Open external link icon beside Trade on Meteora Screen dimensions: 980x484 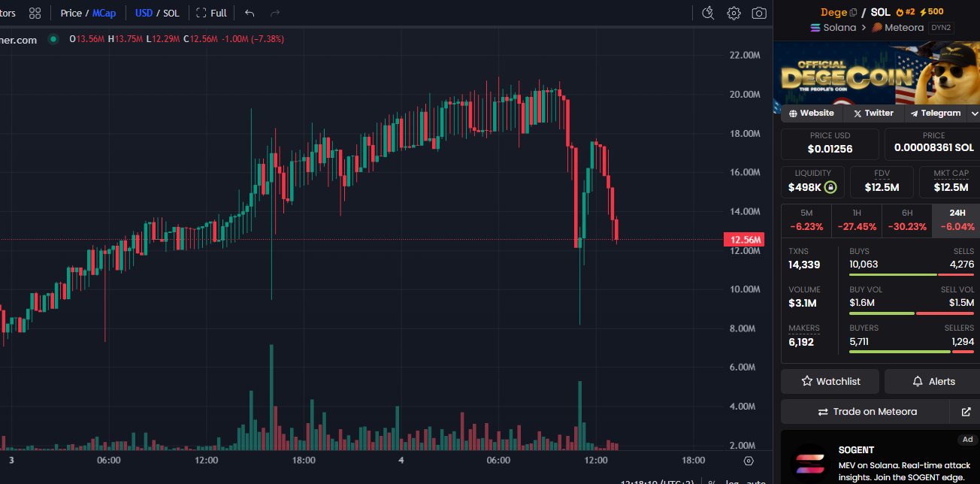pos(966,412)
